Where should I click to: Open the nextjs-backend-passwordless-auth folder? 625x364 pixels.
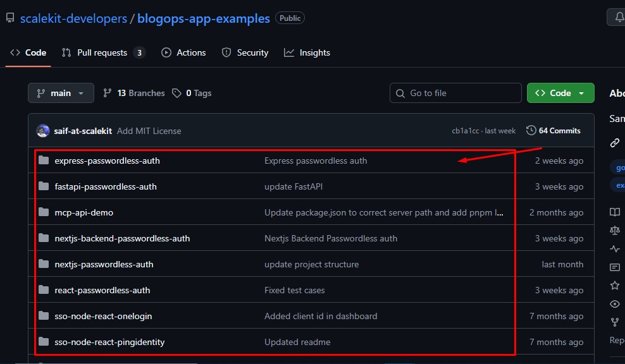pos(122,238)
